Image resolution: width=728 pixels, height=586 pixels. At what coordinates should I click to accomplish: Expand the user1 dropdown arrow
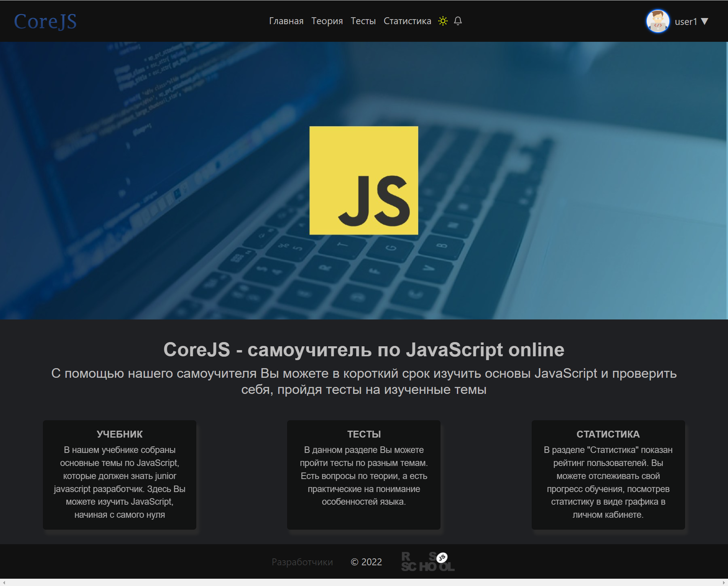705,21
